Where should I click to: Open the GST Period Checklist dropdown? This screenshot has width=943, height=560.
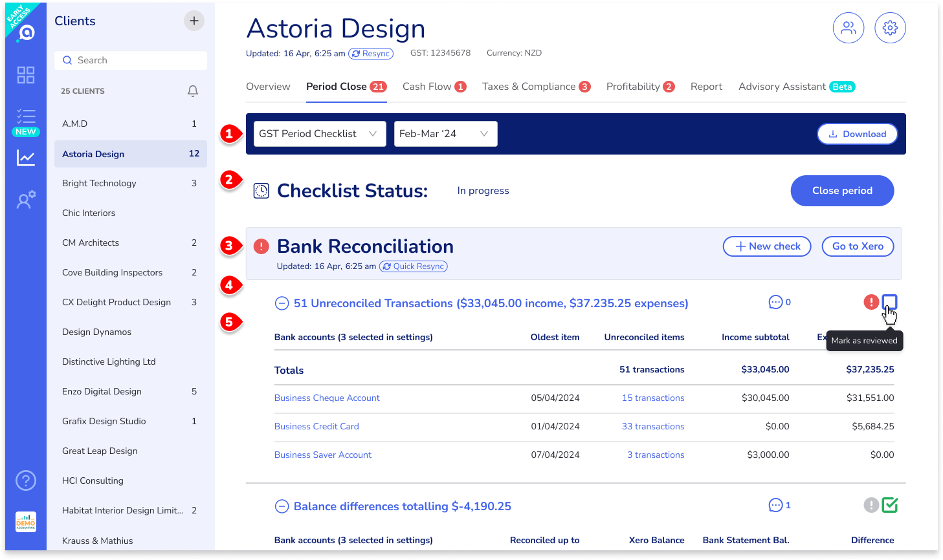320,134
